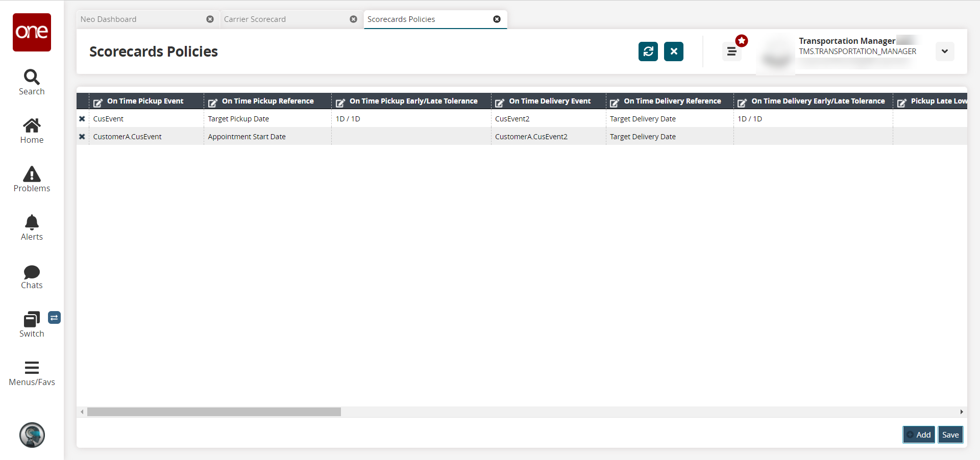This screenshot has width=980, height=460.
Task: Close the Carrier Scorecard tab
Action: click(353, 19)
